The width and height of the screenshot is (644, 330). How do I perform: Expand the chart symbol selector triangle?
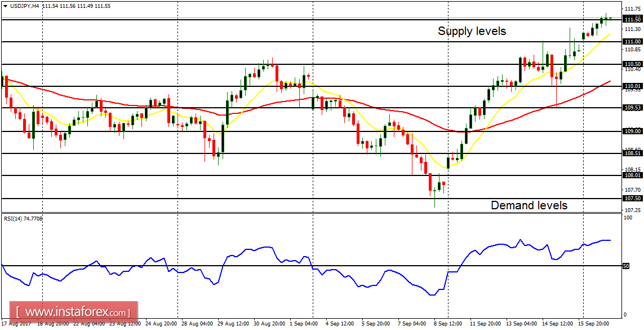pyautogui.click(x=5, y=5)
